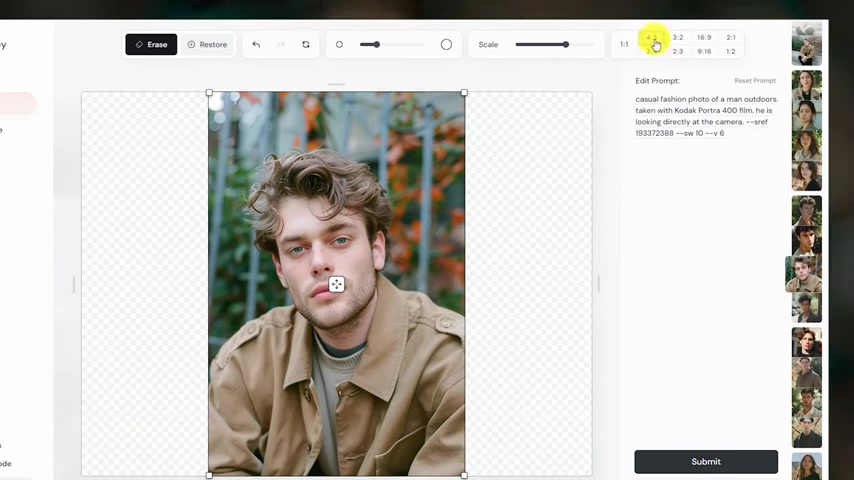This screenshot has height=480, width=854.
Task: Click the small brush size circle
Action: click(x=339, y=45)
